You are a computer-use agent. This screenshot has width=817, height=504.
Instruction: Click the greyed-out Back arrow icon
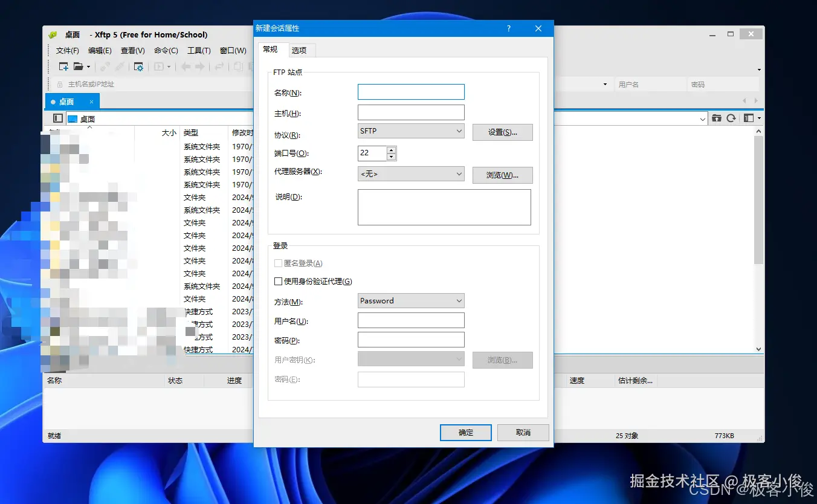(x=186, y=66)
